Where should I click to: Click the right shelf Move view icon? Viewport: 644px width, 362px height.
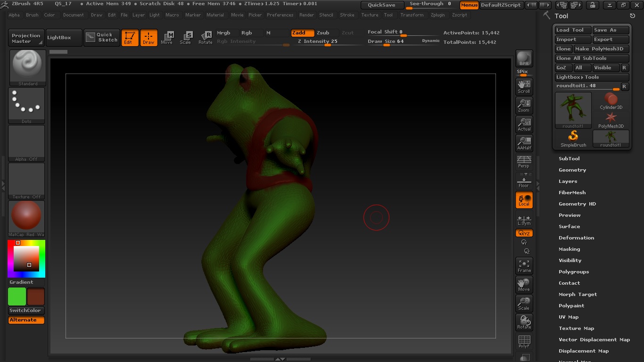pyautogui.click(x=524, y=285)
